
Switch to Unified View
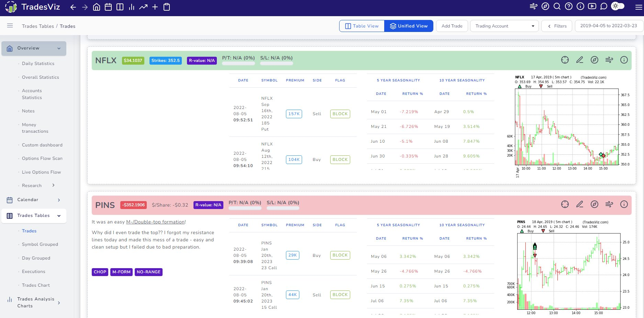[409, 26]
